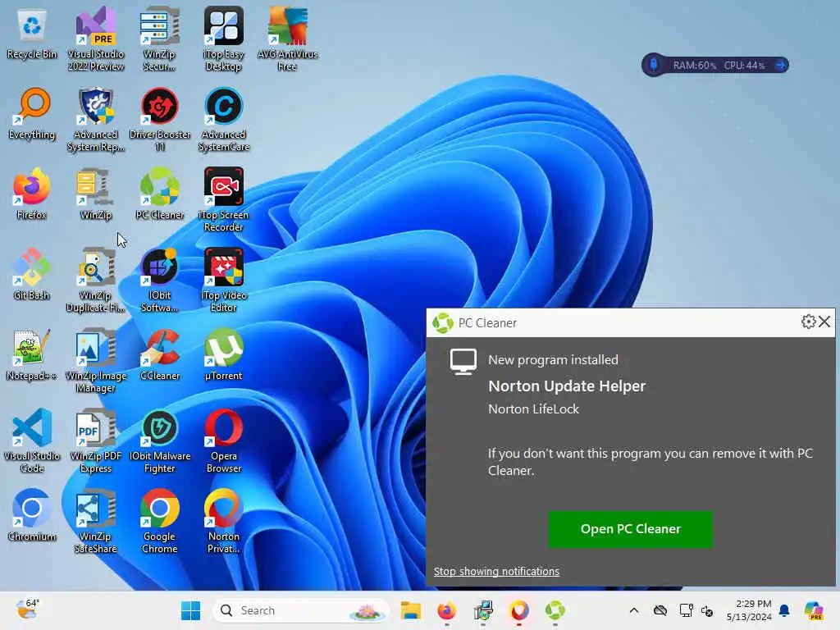Open the installer app icon on taskbar
840x630 pixels.
[x=483, y=610]
